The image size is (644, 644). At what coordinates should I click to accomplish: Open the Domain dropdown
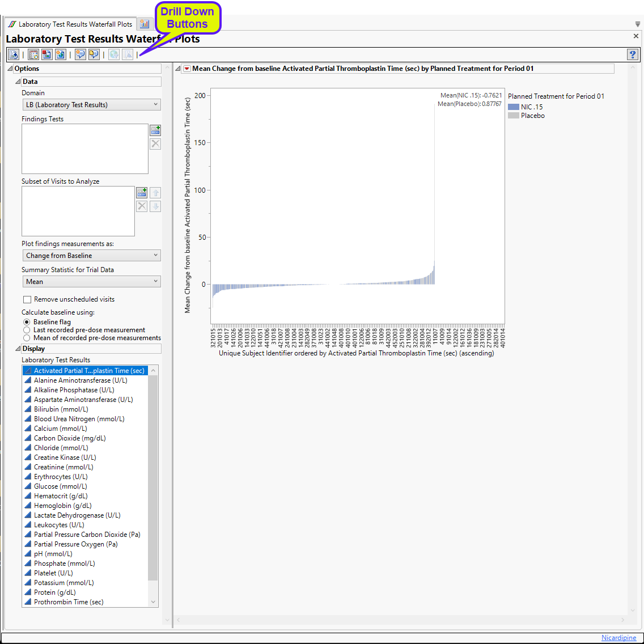[x=91, y=105]
